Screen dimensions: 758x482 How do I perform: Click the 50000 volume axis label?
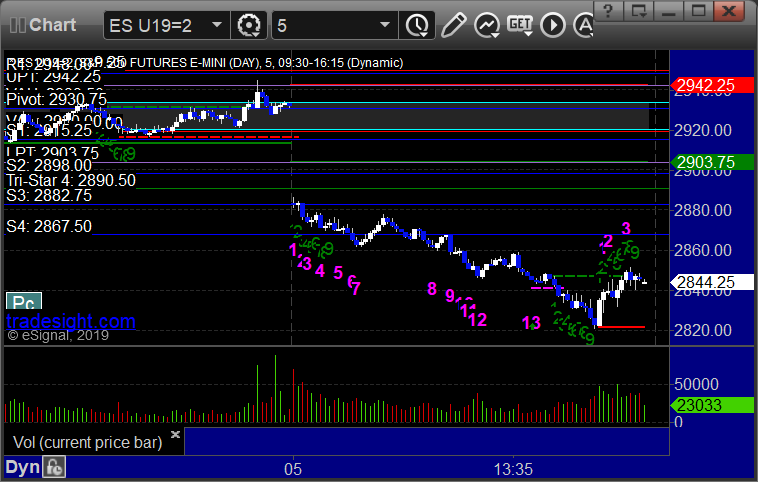(x=696, y=384)
